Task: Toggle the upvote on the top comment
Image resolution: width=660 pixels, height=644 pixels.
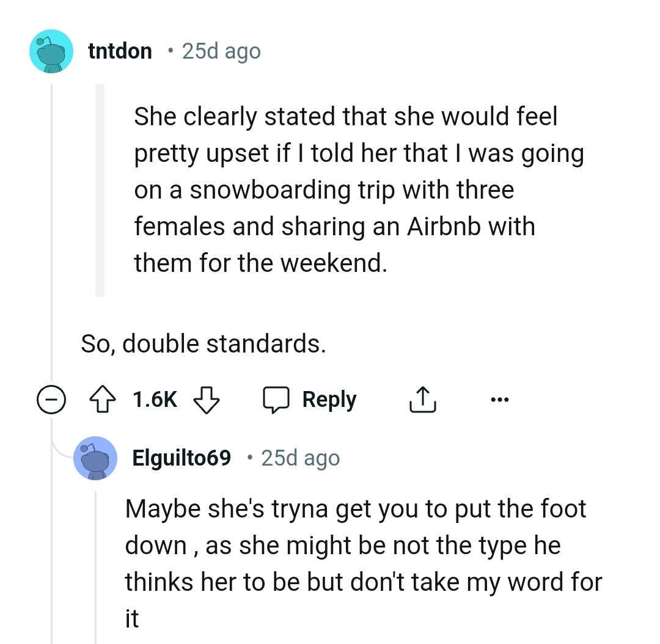Action: click(104, 400)
